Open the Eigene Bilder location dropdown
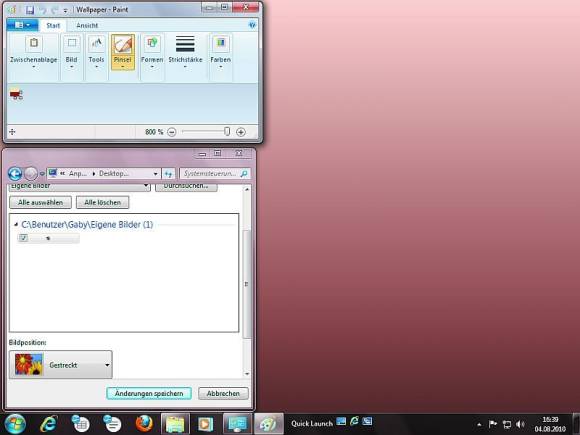Image resolution: width=580 pixels, height=435 pixels. [80, 186]
